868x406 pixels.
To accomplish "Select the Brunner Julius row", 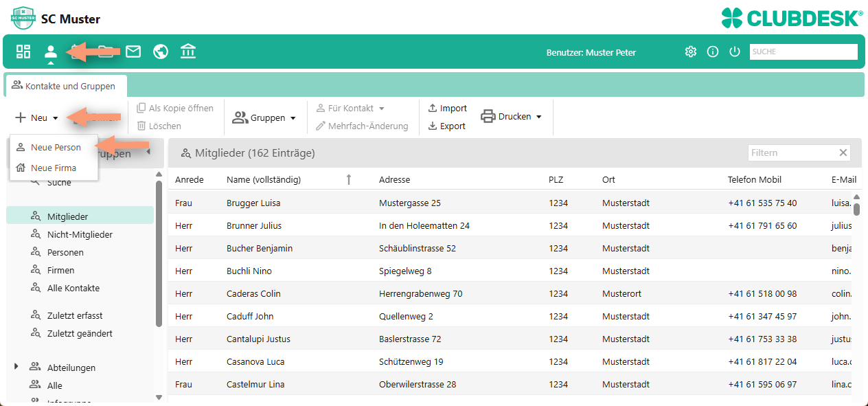I will click(510, 225).
